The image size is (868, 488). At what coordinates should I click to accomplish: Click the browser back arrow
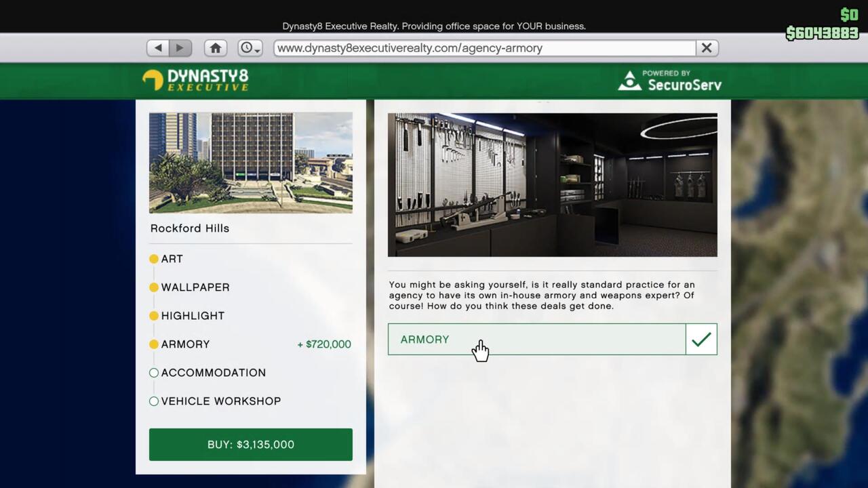coord(157,47)
